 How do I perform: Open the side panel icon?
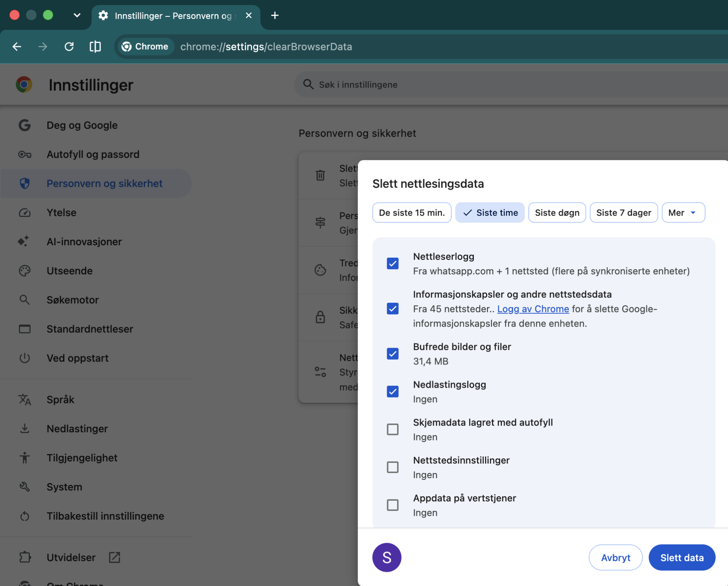tap(95, 47)
